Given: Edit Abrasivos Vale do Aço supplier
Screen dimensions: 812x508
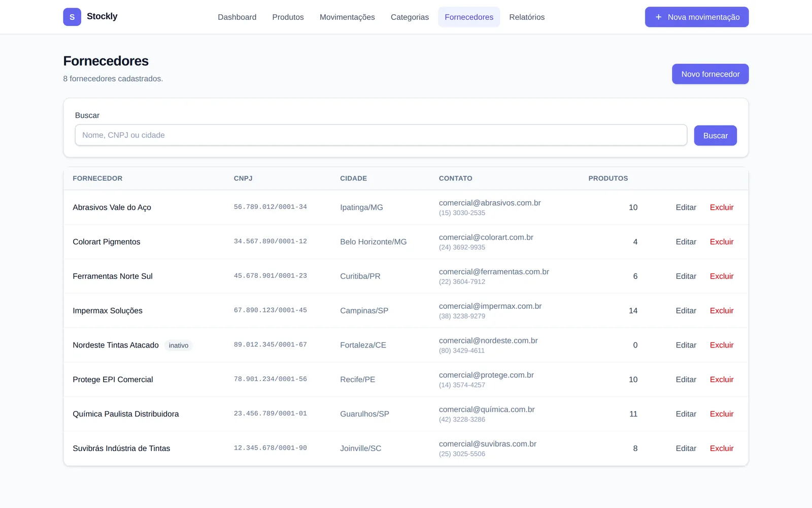Looking at the screenshot, I should [686, 207].
